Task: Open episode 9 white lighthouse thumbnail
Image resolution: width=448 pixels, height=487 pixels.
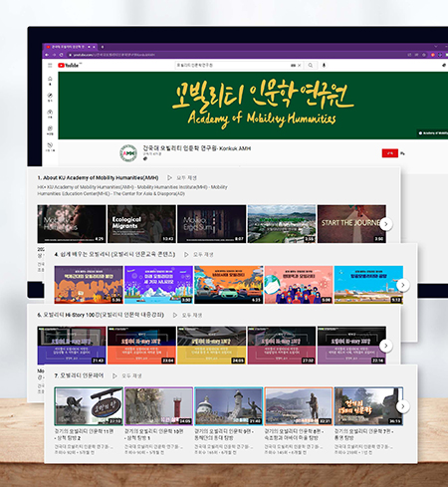Action: click(x=229, y=406)
